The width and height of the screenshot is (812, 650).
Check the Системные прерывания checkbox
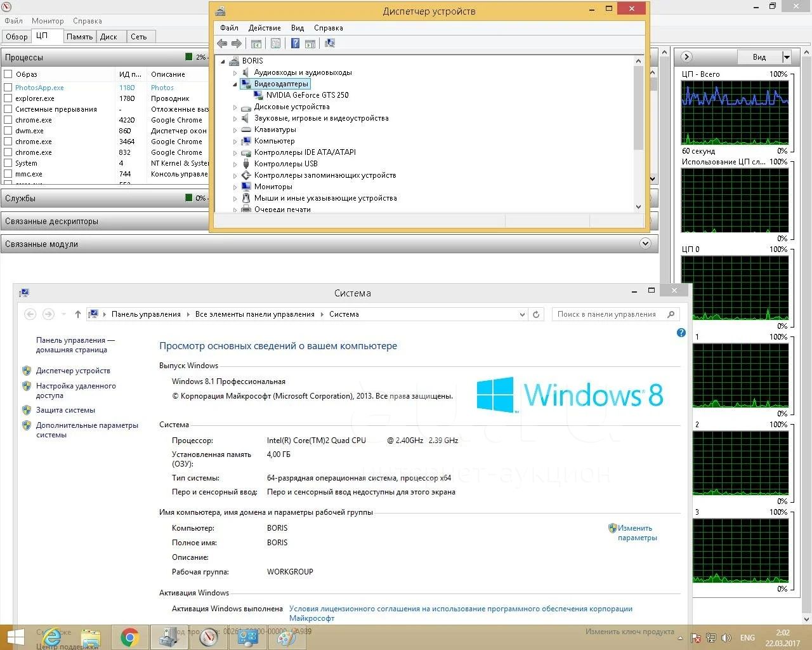point(8,109)
